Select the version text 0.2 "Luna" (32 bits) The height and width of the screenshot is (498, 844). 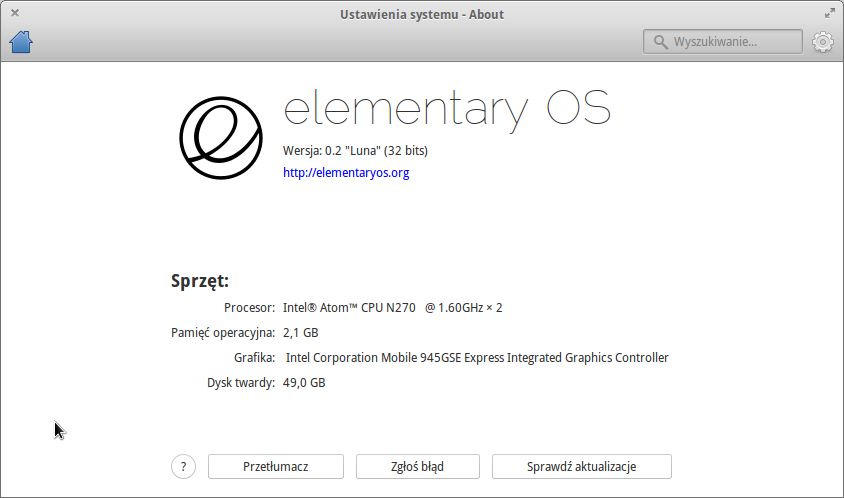point(376,151)
